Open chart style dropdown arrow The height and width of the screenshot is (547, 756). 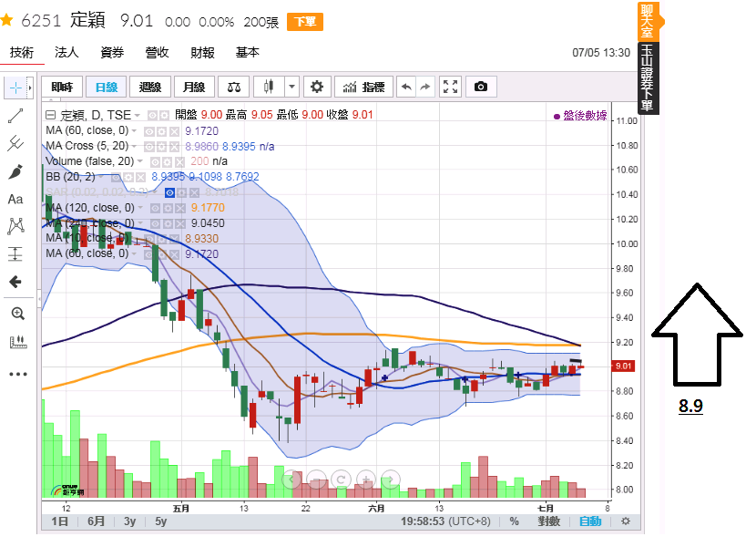(x=291, y=88)
